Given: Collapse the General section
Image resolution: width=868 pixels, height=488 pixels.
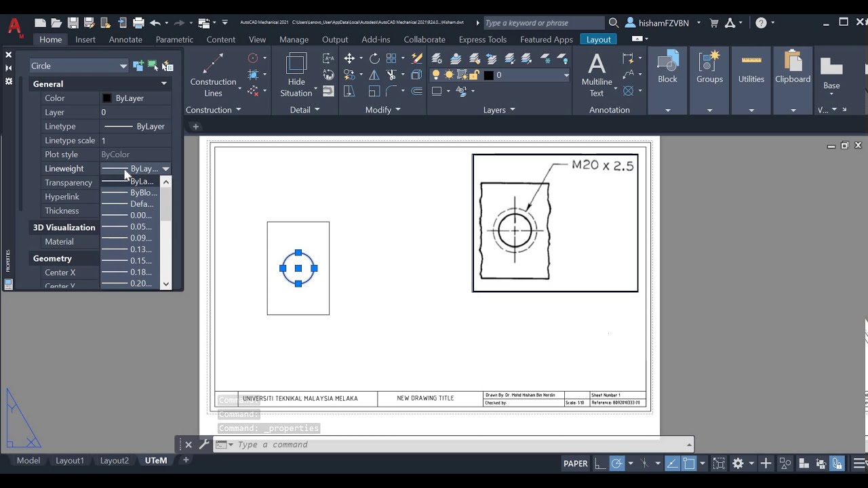Looking at the screenshot, I should point(163,84).
